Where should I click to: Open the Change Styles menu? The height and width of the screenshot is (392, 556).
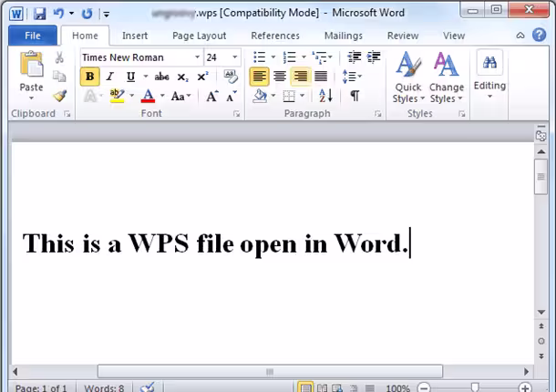pyautogui.click(x=447, y=77)
